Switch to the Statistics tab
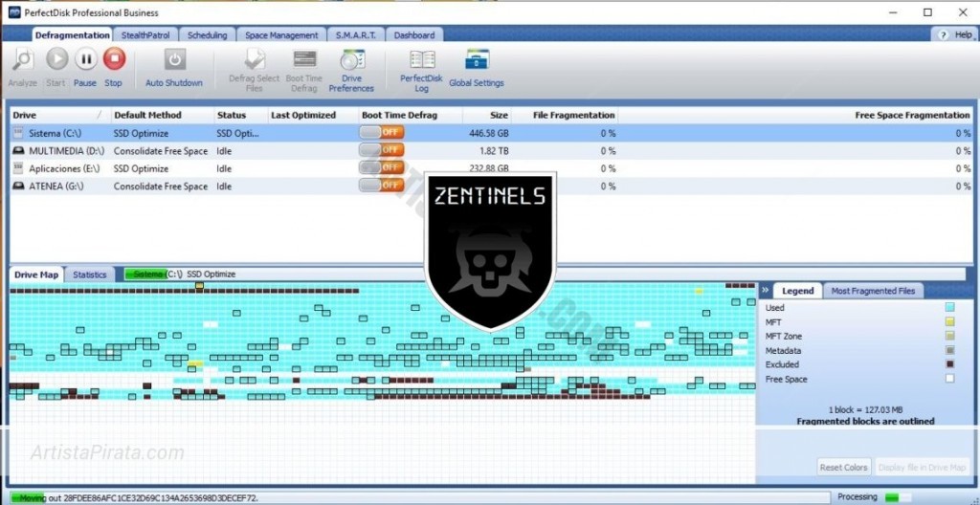This screenshot has height=505, width=980. pos(89,274)
